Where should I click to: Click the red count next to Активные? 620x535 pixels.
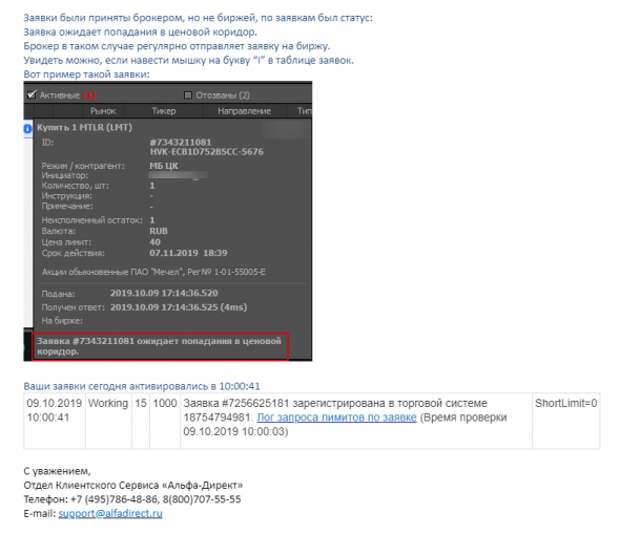(x=88, y=95)
